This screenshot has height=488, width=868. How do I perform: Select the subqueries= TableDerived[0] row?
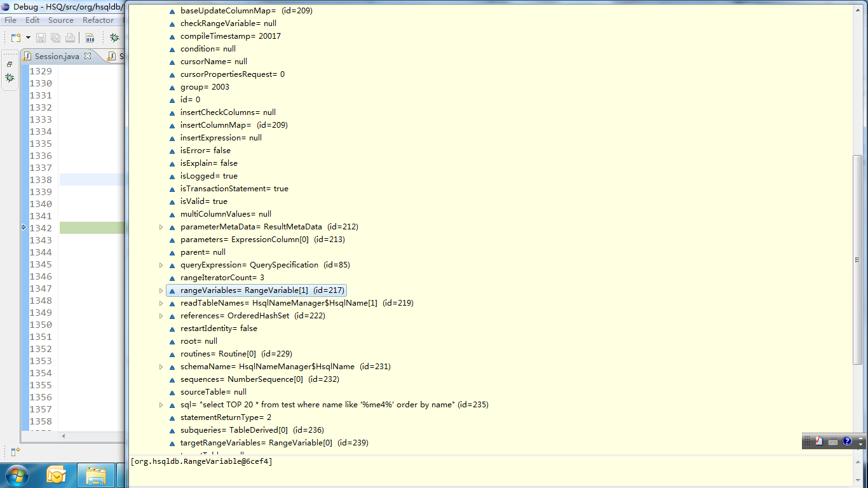(x=246, y=430)
